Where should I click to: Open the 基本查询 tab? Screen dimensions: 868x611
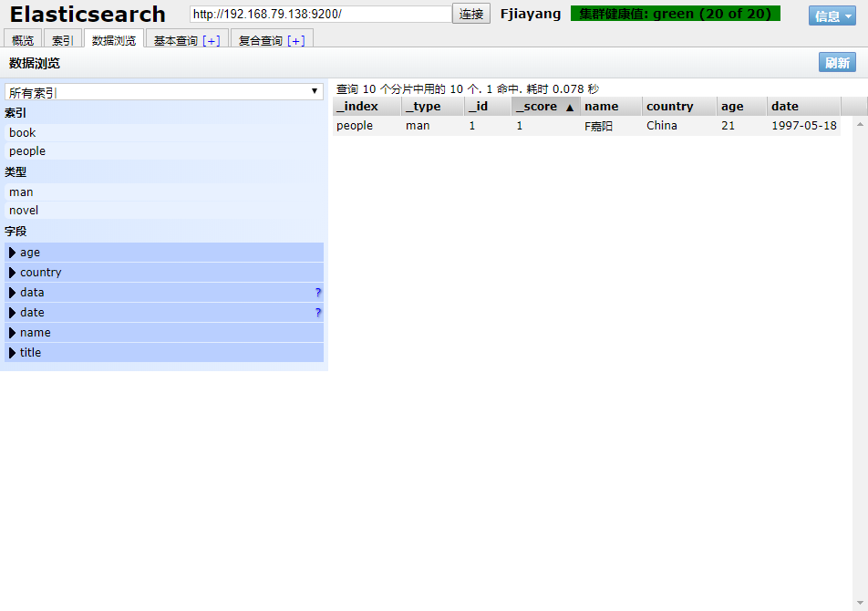(x=186, y=40)
